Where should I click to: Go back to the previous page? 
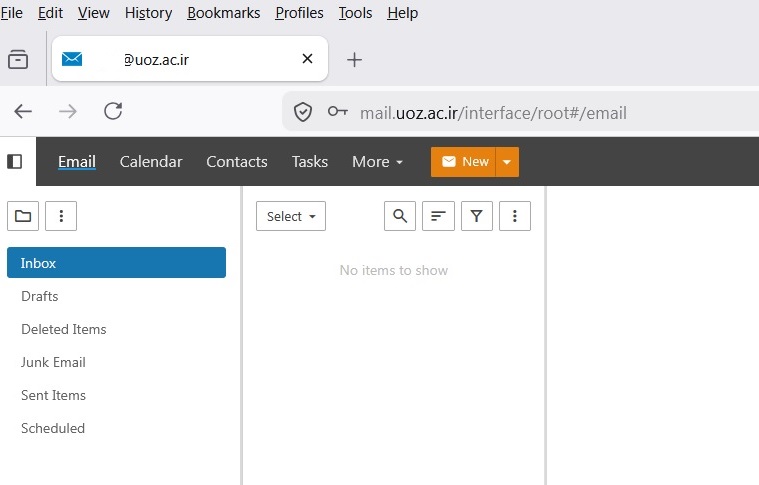[23, 111]
